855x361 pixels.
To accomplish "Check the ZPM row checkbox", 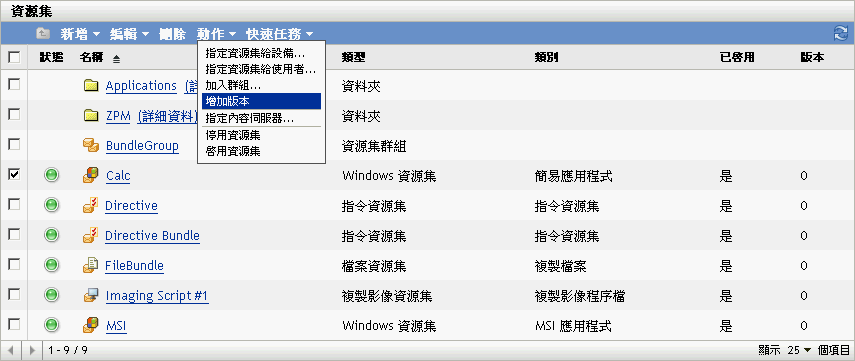I will 14,115.
